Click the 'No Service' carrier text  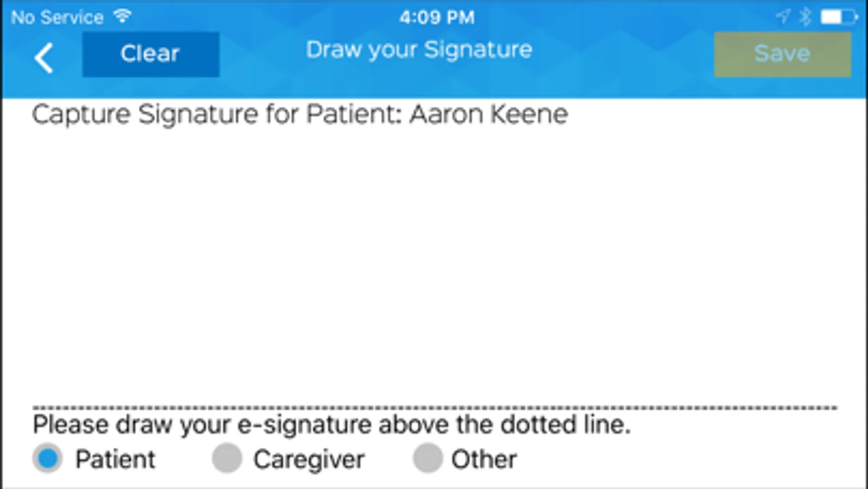(57, 17)
